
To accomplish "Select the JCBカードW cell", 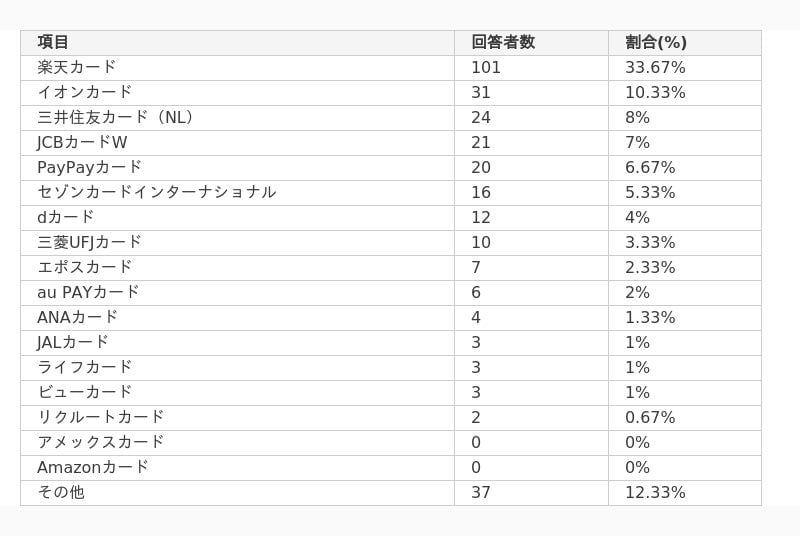I will pyautogui.click(x=82, y=142).
